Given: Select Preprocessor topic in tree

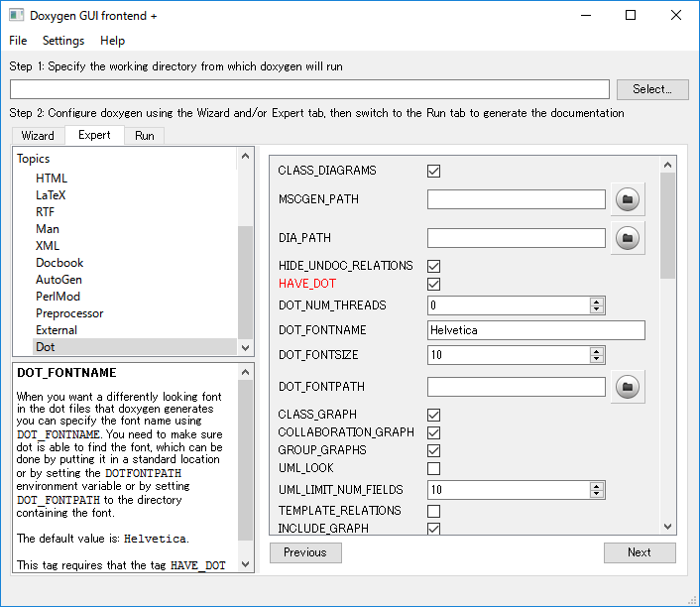Looking at the screenshot, I should tap(69, 313).
